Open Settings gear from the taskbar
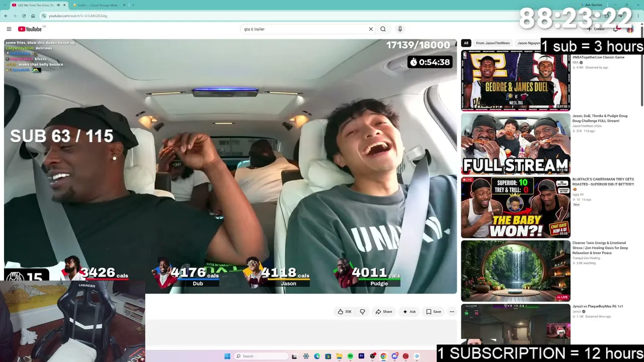 point(306,356)
